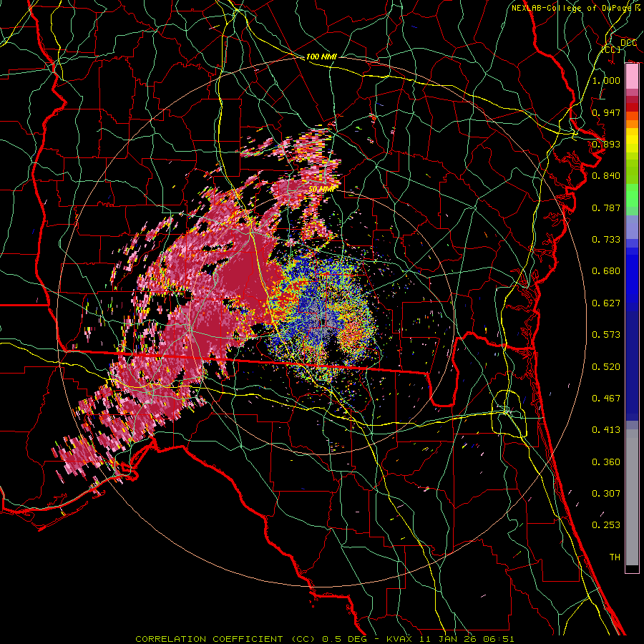Click the [CC] label above the color bar
Viewport: 644px width, 644px height.
click(611, 49)
